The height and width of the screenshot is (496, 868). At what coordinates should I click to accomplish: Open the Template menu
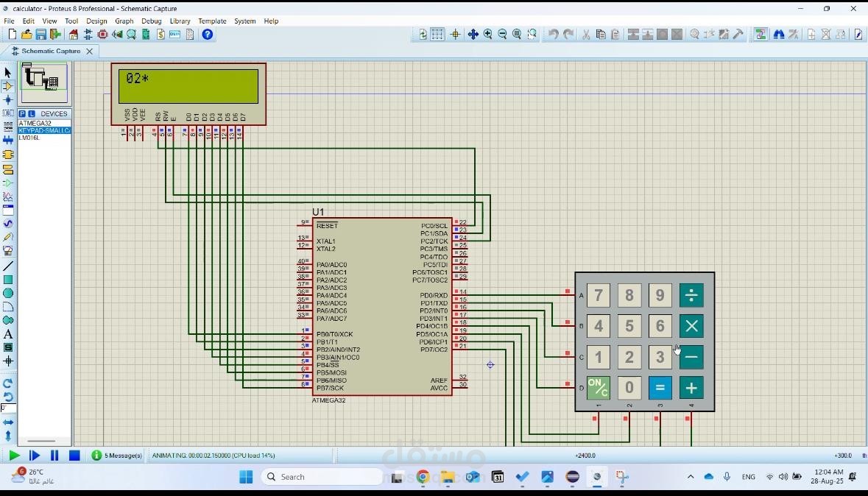[x=212, y=21]
